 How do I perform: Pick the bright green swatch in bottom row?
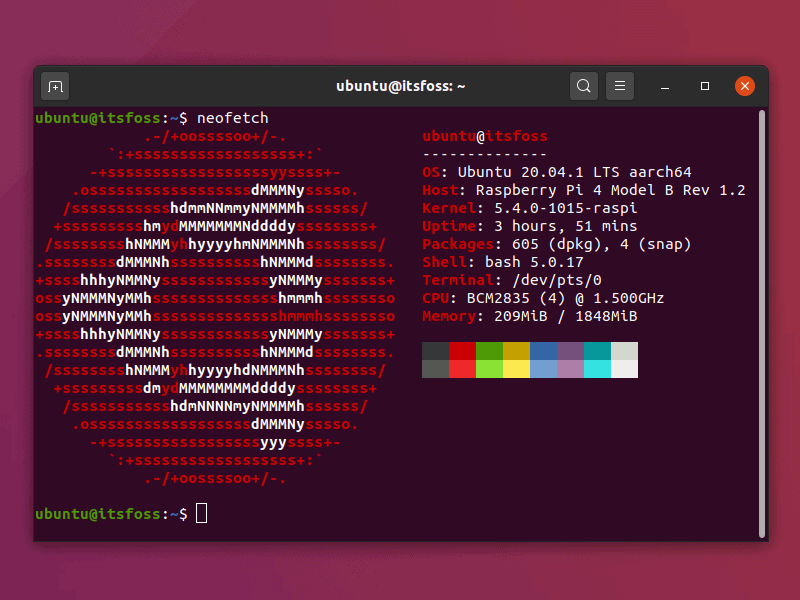click(x=489, y=369)
